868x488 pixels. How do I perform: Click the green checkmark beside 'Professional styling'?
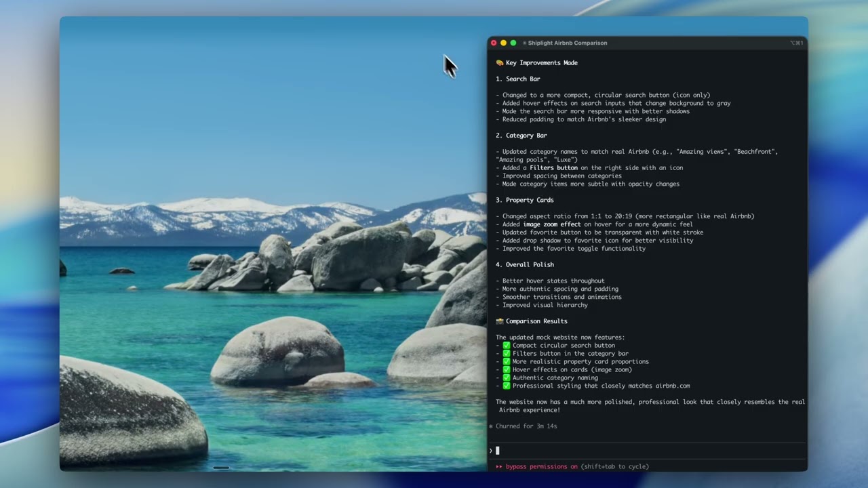click(506, 386)
